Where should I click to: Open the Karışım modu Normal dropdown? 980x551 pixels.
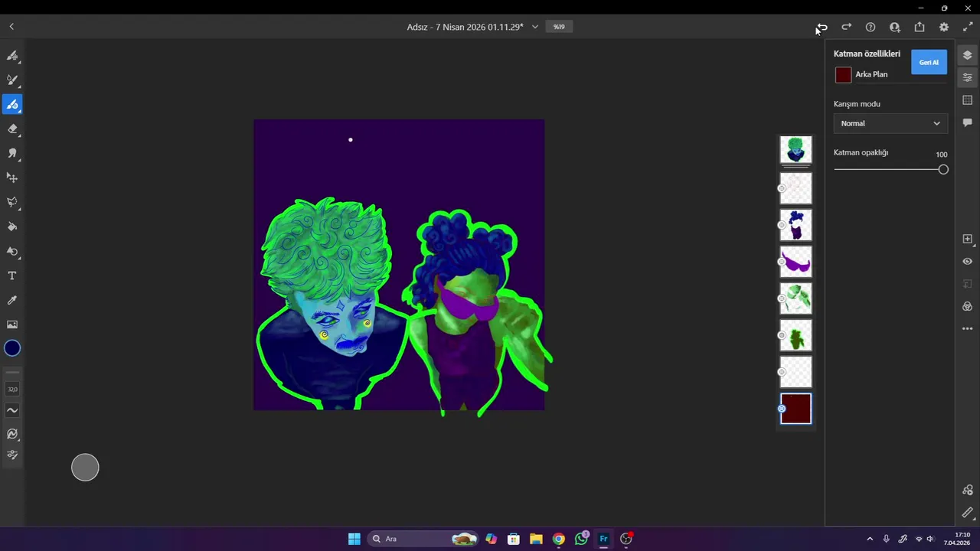click(x=890, y=123)
